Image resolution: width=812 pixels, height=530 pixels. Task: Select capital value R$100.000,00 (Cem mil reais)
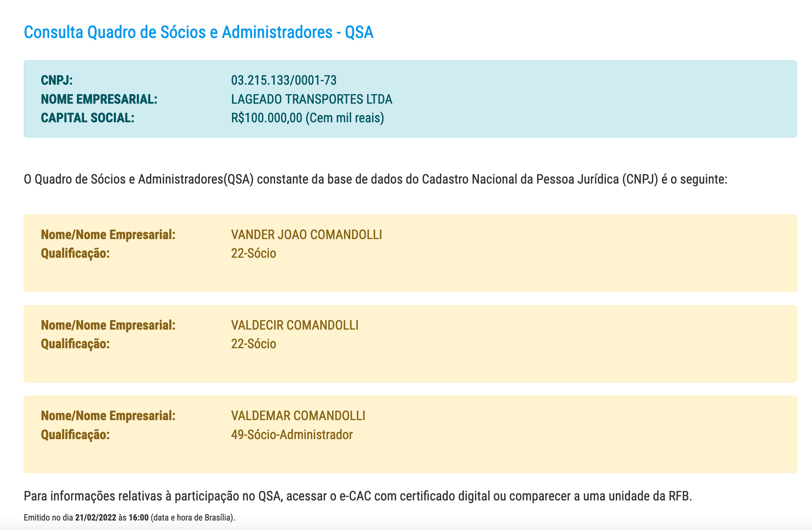pos(308,118)
